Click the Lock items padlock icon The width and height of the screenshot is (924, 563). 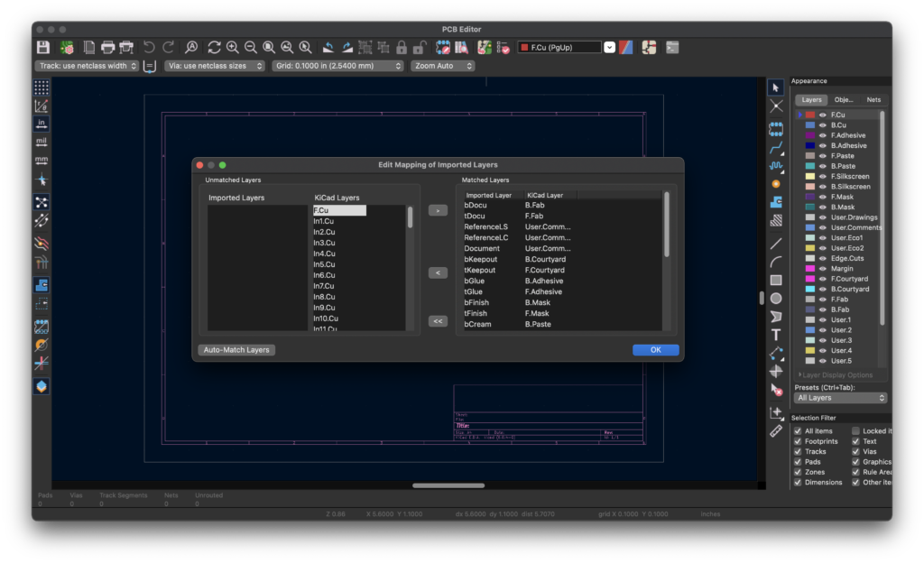[402, 47]
